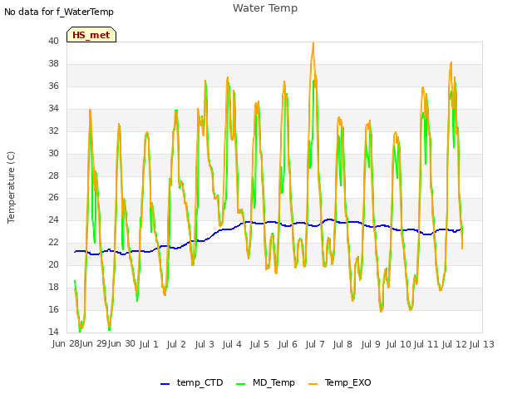The height and width of the screenshot is (399, 532).
Task: Click the Jul 7 orange peak near 40
Action: pos(313,44)
